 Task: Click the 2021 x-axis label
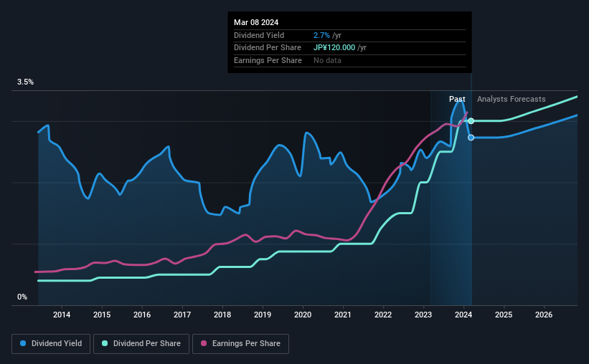click(343, 315)
